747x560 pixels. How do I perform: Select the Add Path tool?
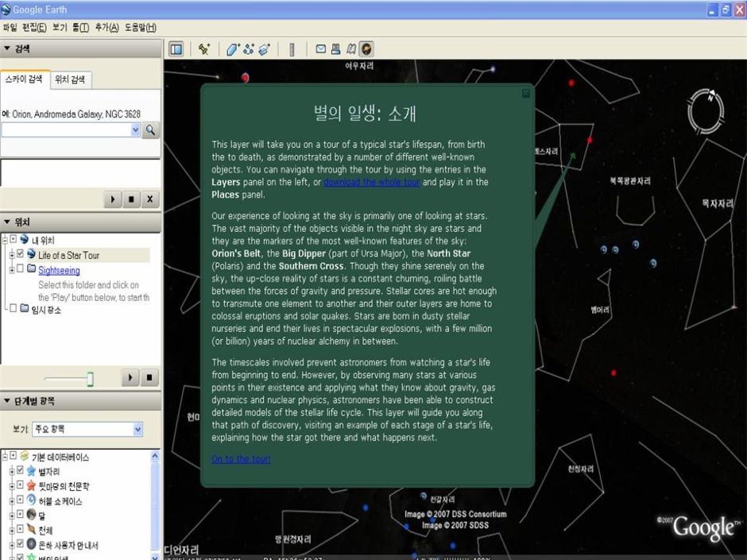[x=248, y=49]
